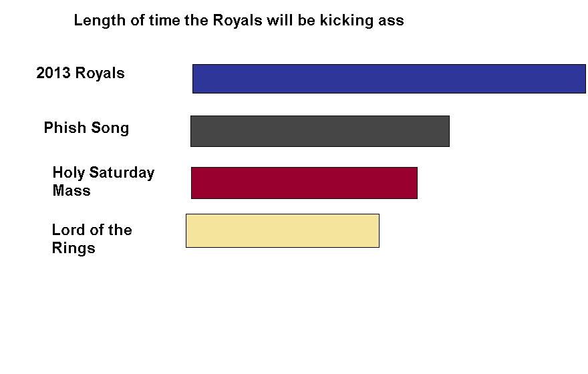Click the word 'will' in the title
This screenshot has width=588, height=374.
(x=280, y=20)
